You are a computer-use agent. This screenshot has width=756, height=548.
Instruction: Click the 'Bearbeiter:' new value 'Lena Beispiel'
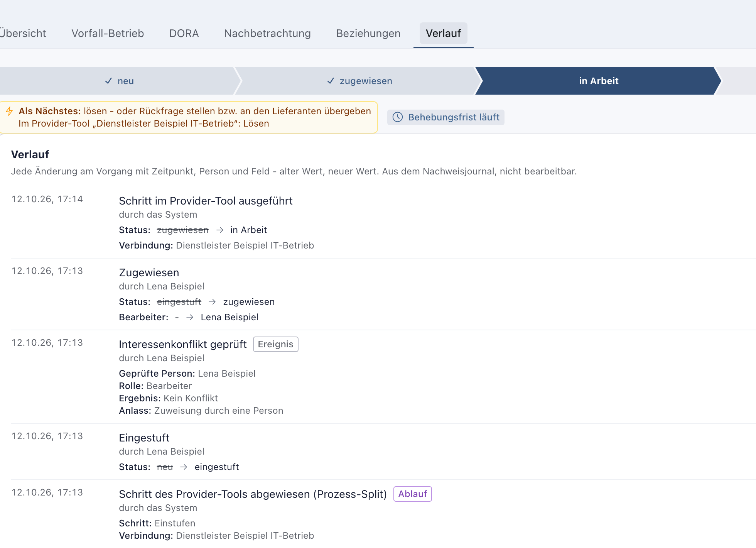[x=230, y=317]
